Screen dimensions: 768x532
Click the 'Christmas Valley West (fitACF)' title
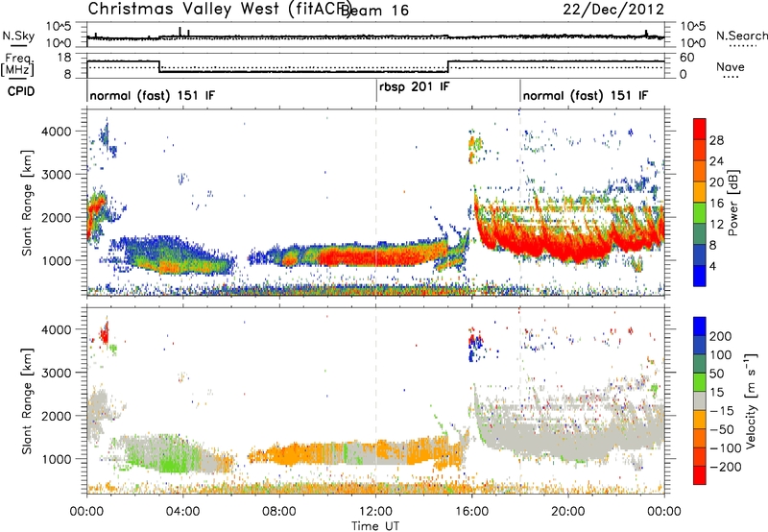click(x=219, y=10)
